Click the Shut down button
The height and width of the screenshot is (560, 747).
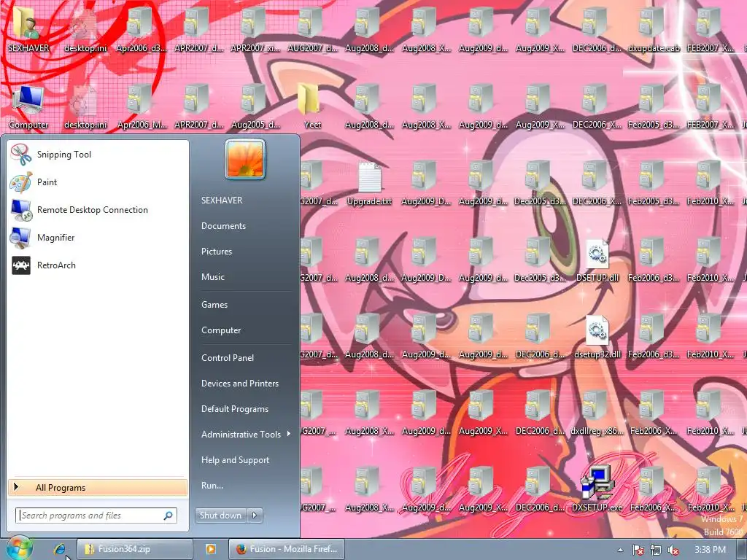[220, 516]
